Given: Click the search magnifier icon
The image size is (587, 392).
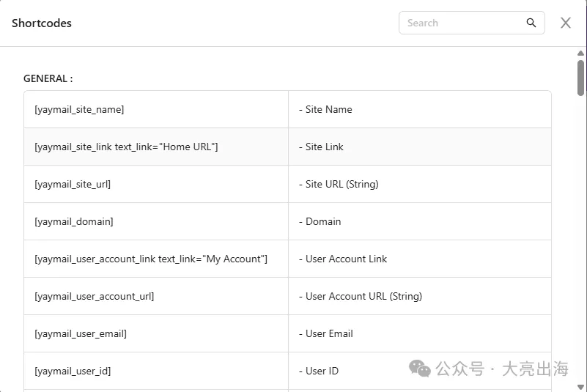Looking at the screenshot, I should [x=531, y=23].
